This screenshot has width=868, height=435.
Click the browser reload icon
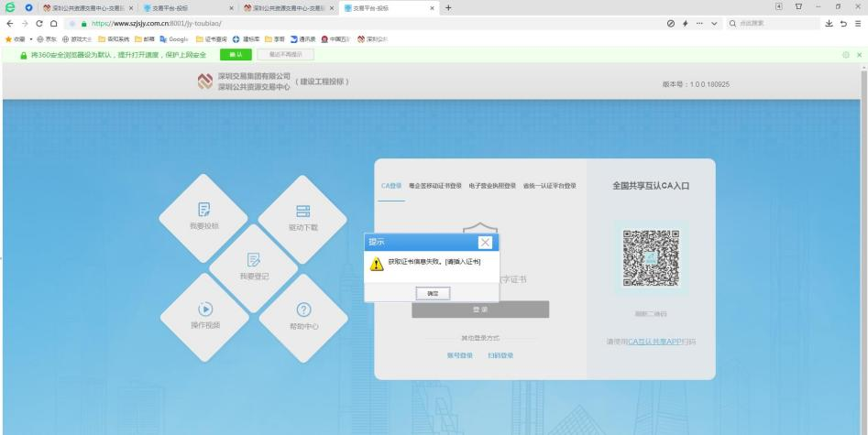tap(38, 23)
